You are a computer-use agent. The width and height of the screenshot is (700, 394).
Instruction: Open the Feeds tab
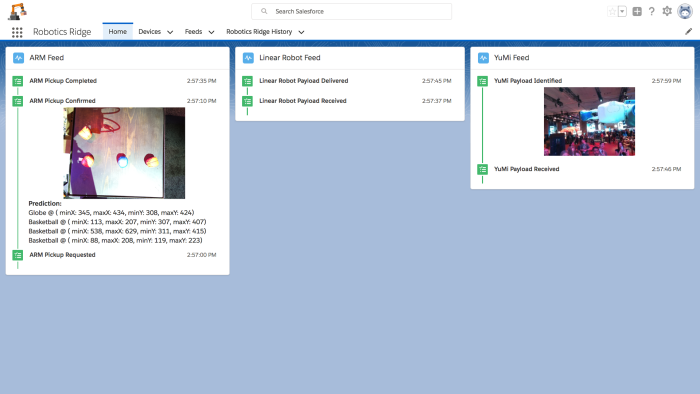pos(193,32)
